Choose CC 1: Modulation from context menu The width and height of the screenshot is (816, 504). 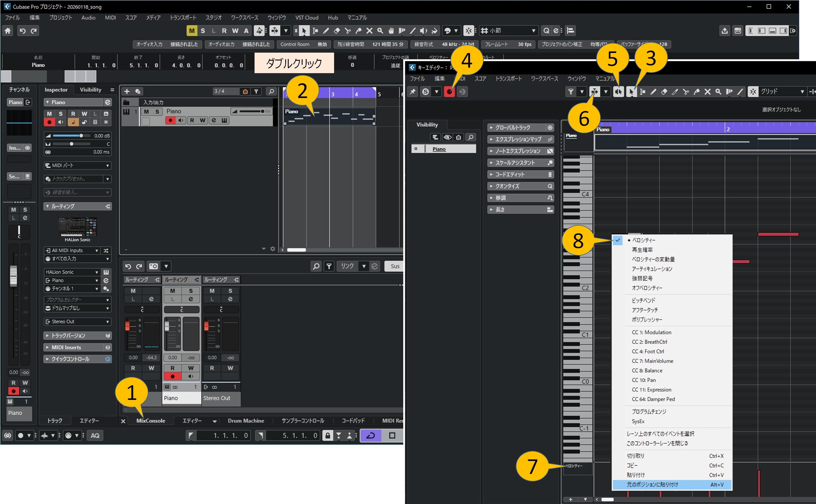pos(651,332)
